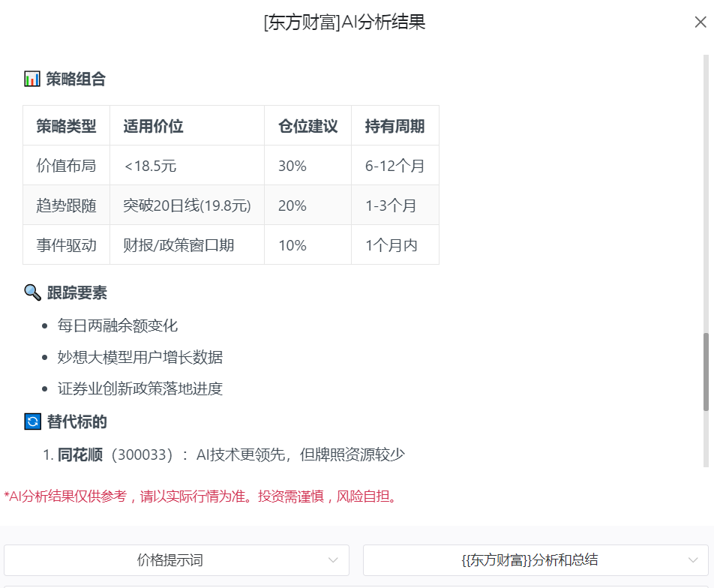Click the 每日两融余额变化 bullet item

118,325
